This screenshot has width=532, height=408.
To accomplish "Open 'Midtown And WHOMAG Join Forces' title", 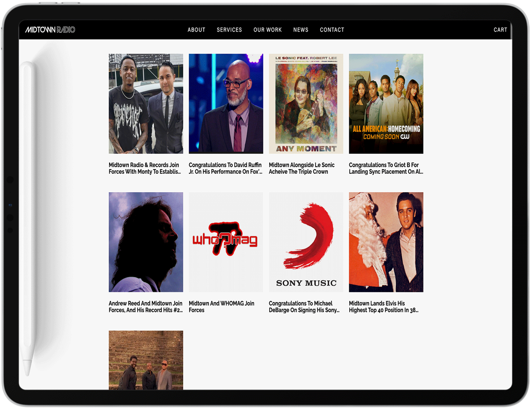I will (x=221, y=307).
